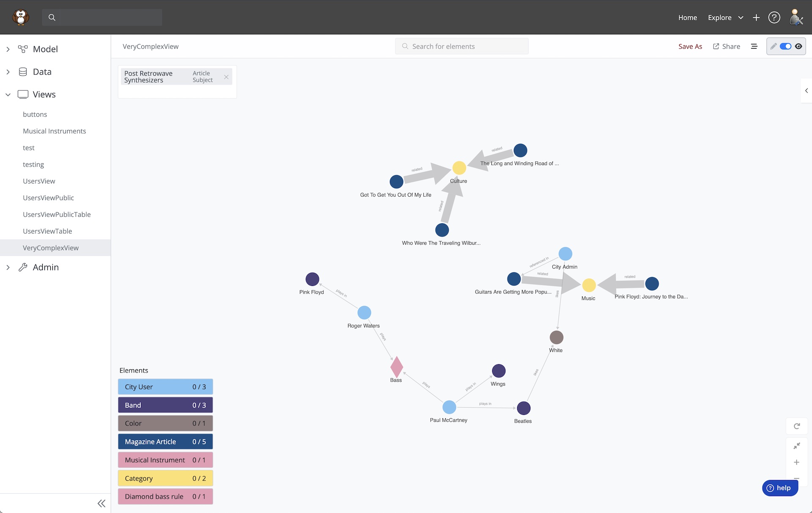Click the Explore menu item in top nav
This screenshot has width=812, height=513.
click(x=719, y=17)
